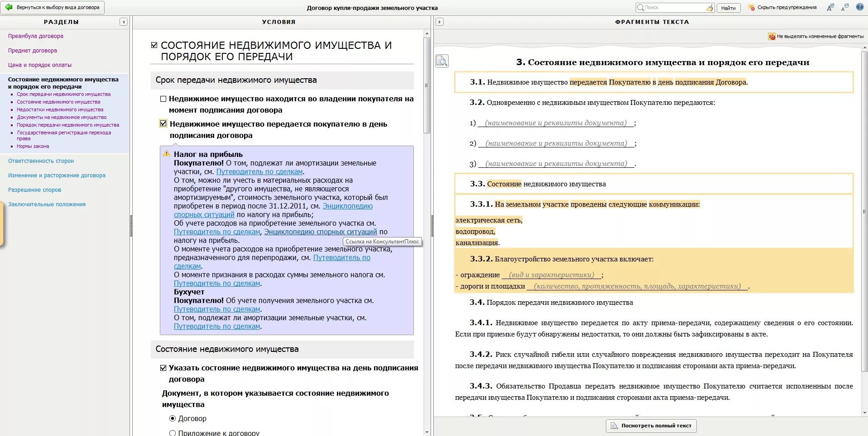
Task: Open the Цена и порядок оплаты section
Action: point(40,65)
